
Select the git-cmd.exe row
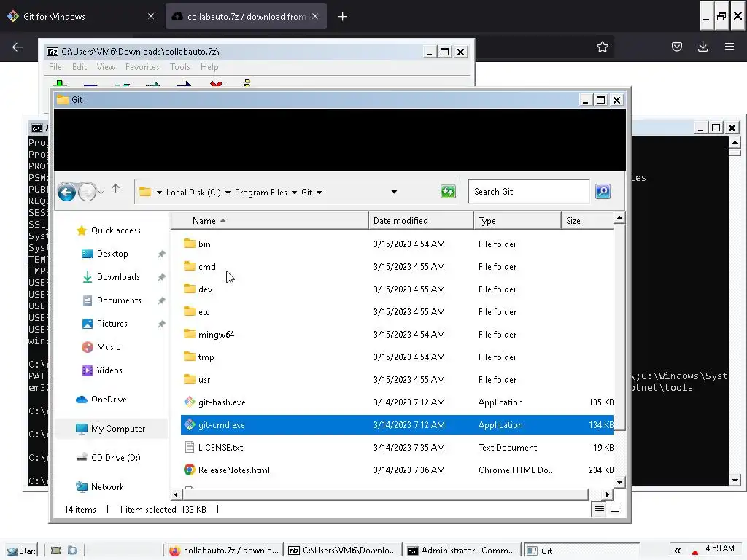click(397, 425)
